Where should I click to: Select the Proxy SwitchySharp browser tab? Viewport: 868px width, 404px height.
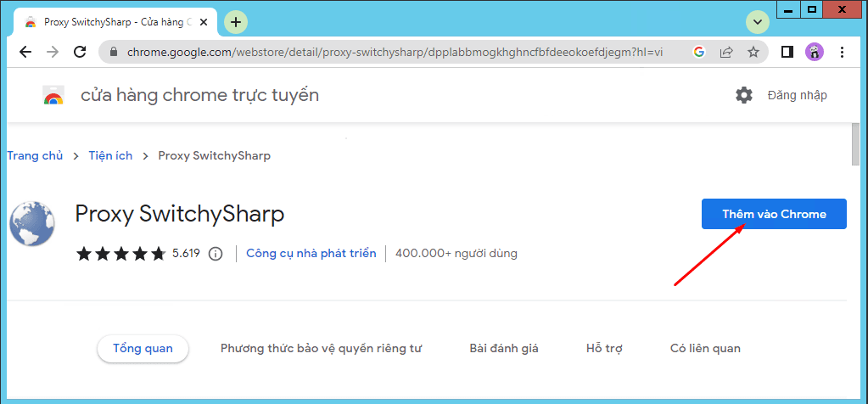[x=117, y=23]
